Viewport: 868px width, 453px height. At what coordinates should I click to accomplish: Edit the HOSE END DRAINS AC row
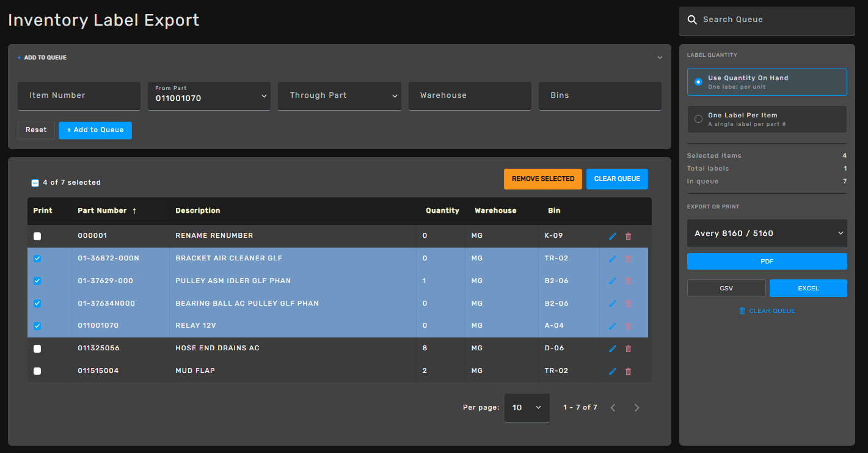coord(613,348)
